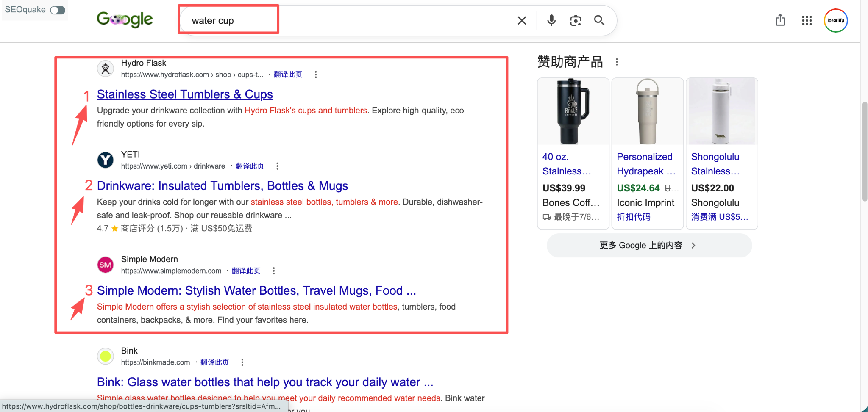The height and width of the screenshot is (412, 868).
Task: Open Simple Modern: Stylish Water Bottles result
Action: pyautogui.click(x=256, y=290)
